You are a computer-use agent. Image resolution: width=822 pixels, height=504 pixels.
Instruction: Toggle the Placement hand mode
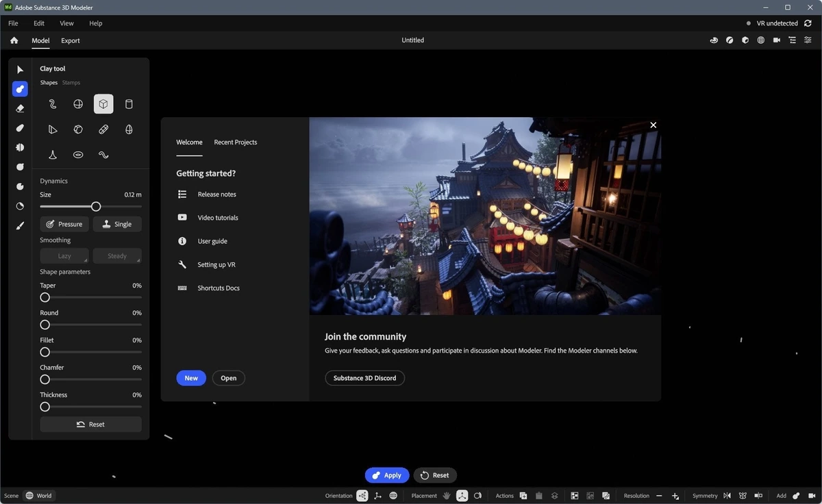(447, 496)
